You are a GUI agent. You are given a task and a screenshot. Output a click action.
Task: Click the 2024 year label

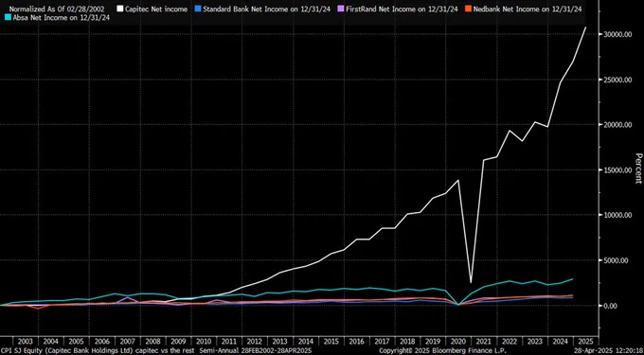[x=561, y=341]
